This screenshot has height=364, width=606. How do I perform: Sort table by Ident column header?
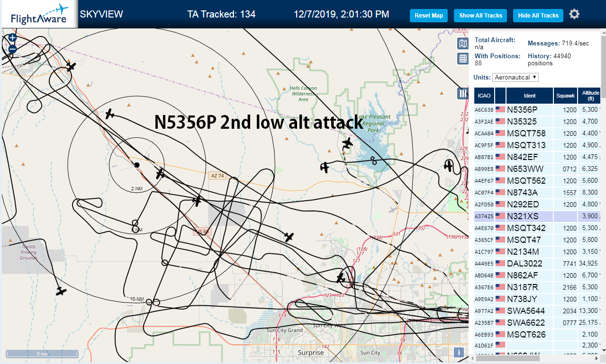point(530,96)
